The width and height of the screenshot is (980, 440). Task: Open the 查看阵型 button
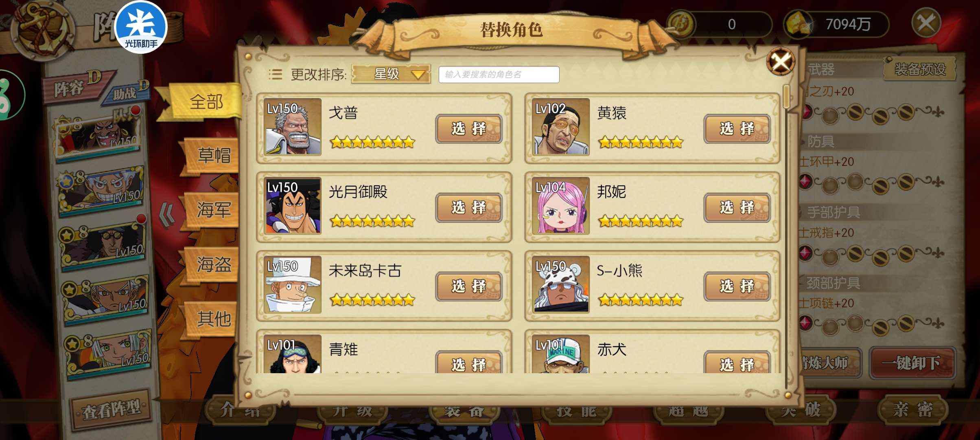point(111,409)
